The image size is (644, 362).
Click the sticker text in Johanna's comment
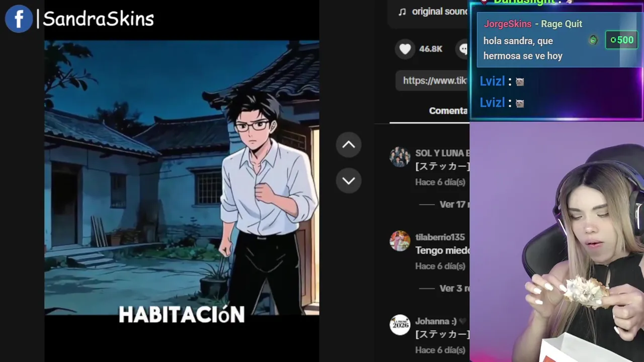pyautogui.click(x=442, y=334)
